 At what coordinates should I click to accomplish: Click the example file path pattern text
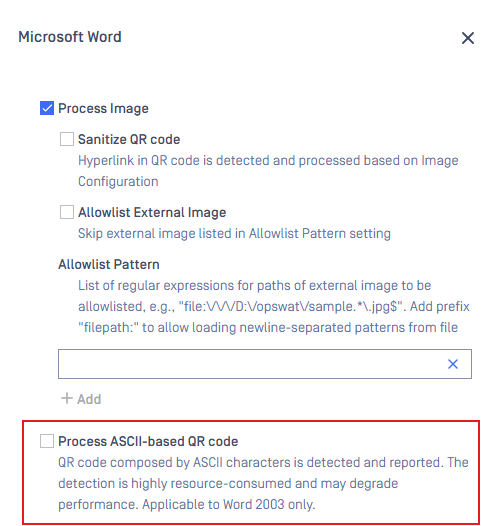(x=290, y=306)
